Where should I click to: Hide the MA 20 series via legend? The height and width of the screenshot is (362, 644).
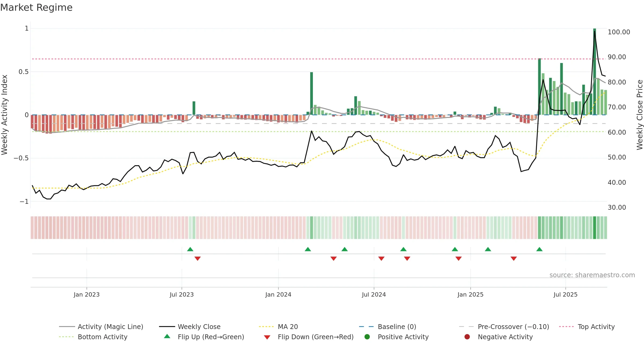click(x=278, y=327)
